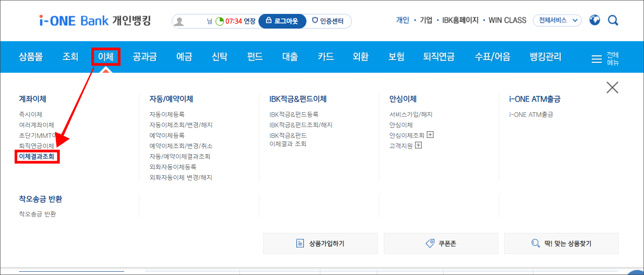The image size is (644, 275).
Task: Select the 상품몰 menu
Action: pyautogui.click(x=31, y=57)
